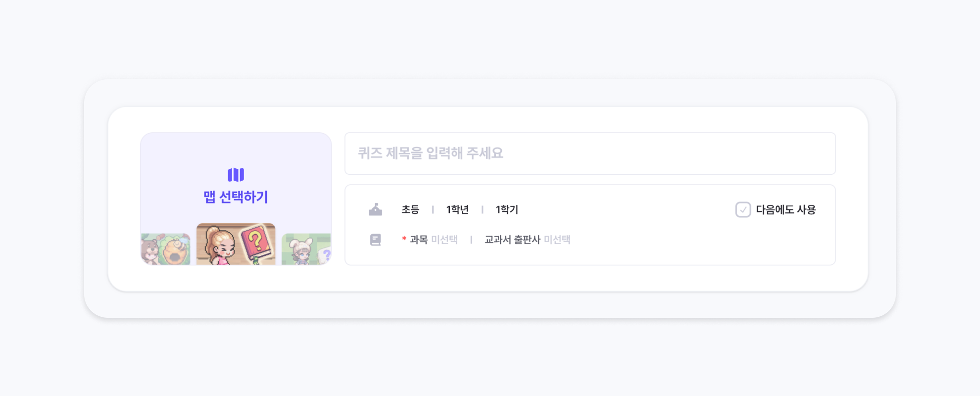980x396 pixels.
Task: Click the quiz title input 퀴즈 제목을 입력해 주세요
Action: pos(590,153)
